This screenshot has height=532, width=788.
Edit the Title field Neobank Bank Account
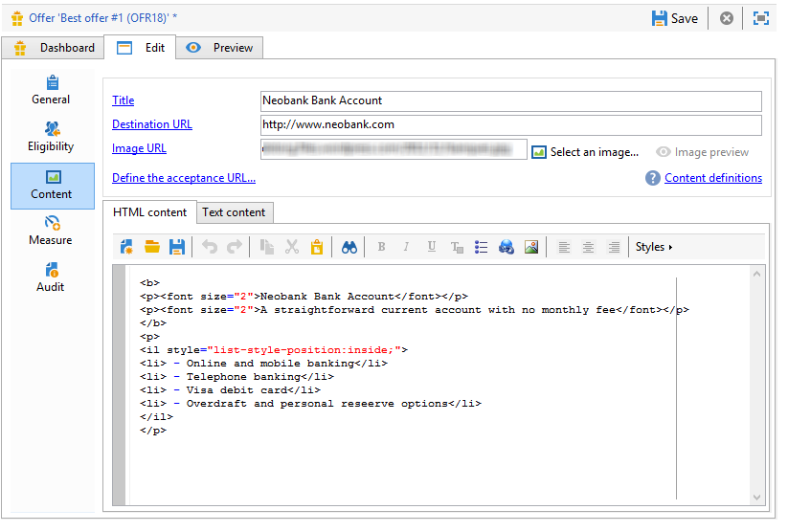[511, 101]
